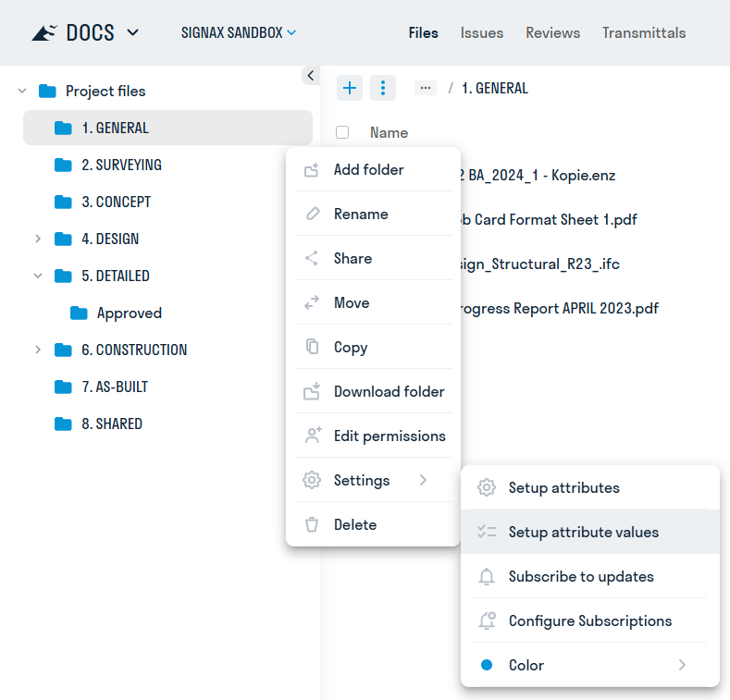
Task: Click the 3. CONCEPT folder icon
Action: (x=63, y=202)
